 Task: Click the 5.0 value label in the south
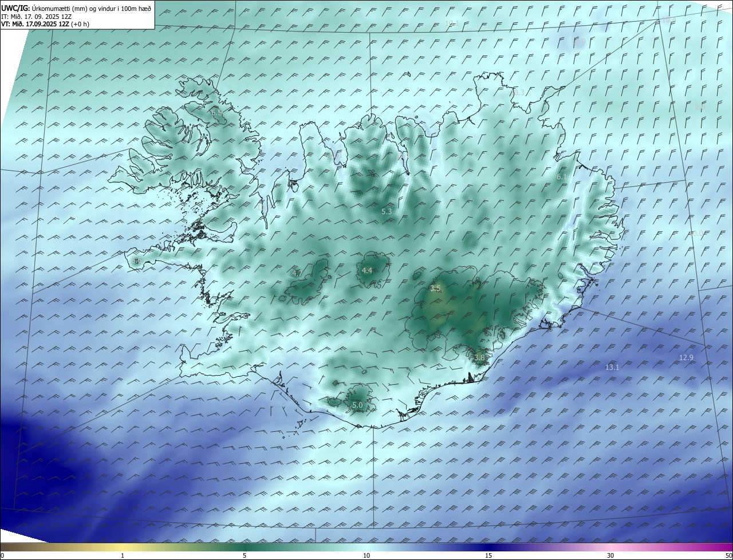coord(357,405)
